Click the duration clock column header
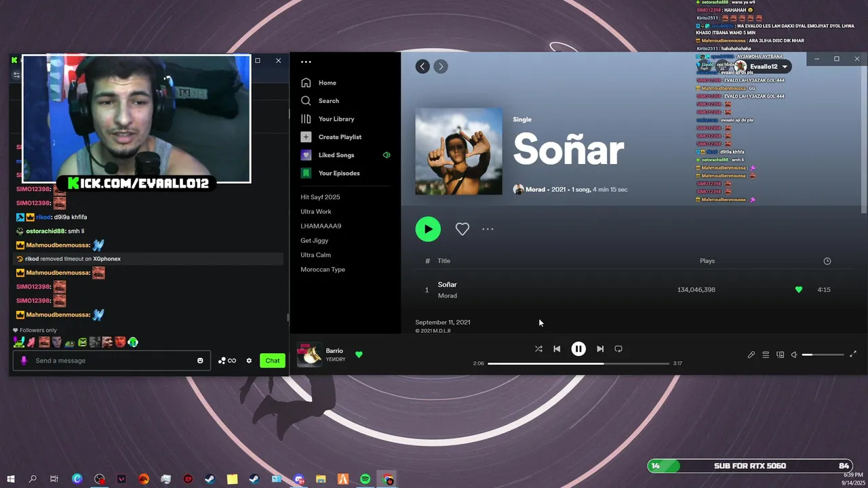 (x=827, y=261)
